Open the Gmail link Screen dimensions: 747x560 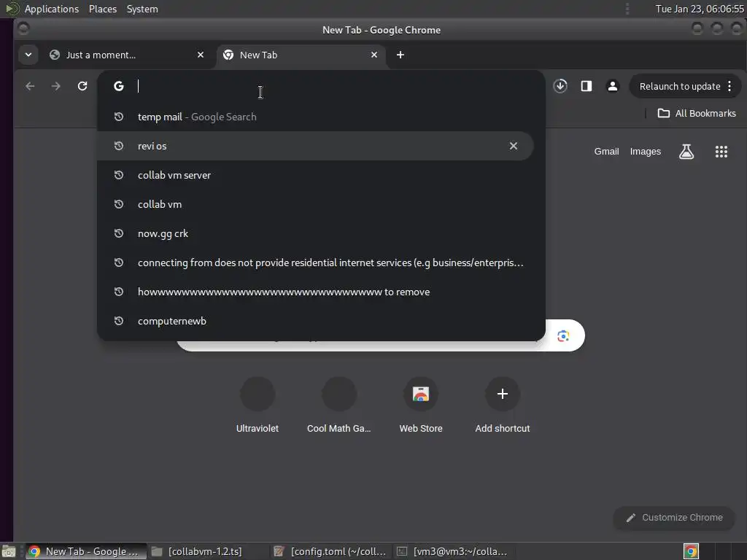[606, 152]
